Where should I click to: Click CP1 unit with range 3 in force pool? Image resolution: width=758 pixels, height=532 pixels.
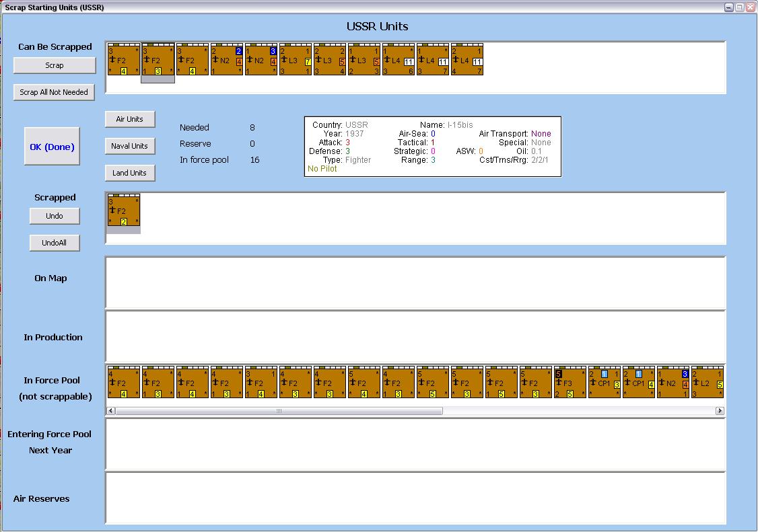tap(604, 382)
